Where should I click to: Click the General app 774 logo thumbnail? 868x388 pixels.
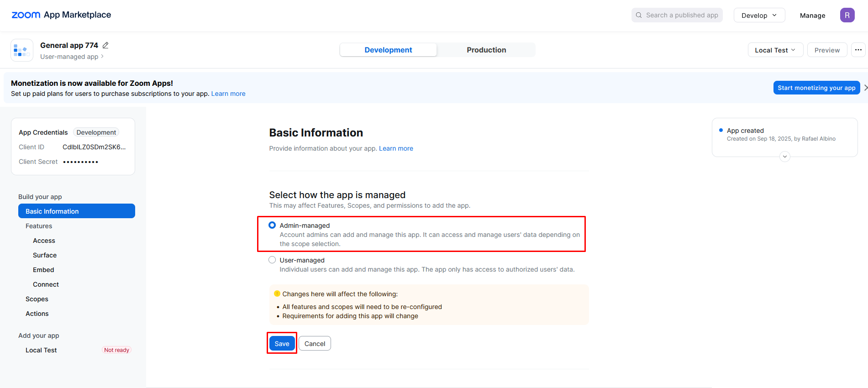tap(22, 50)
